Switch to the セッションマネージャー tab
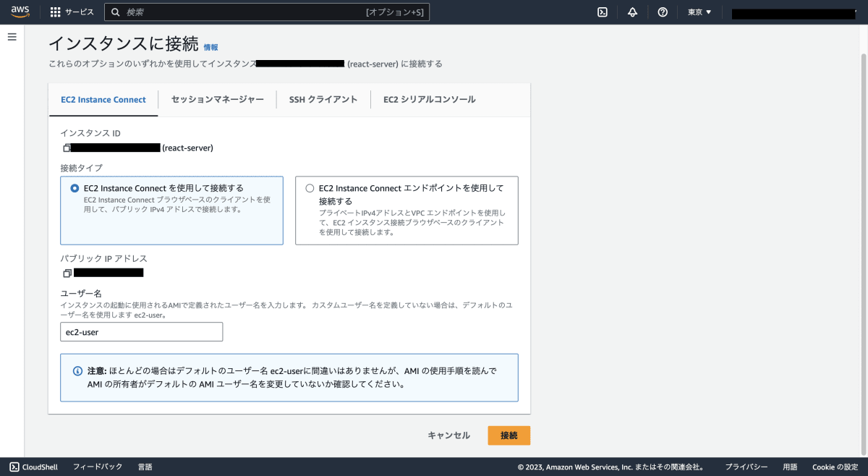 pos(218,100)
